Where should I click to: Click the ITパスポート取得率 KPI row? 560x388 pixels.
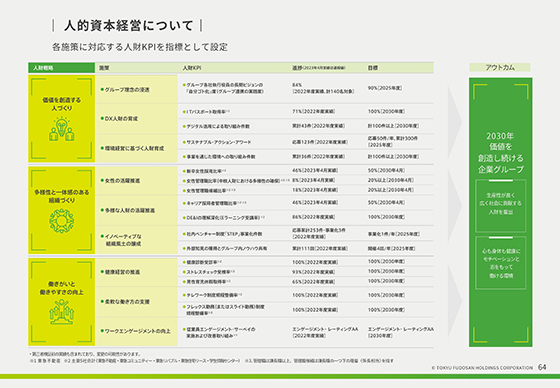pos(206,112)
